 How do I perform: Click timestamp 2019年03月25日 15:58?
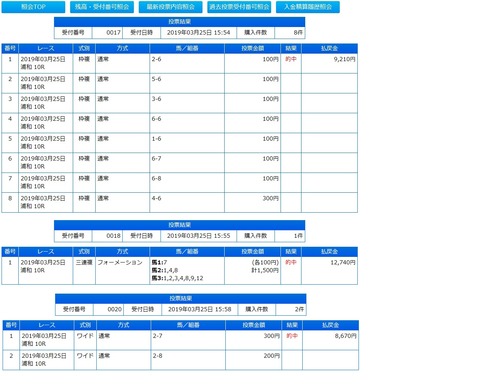point(200,309)
